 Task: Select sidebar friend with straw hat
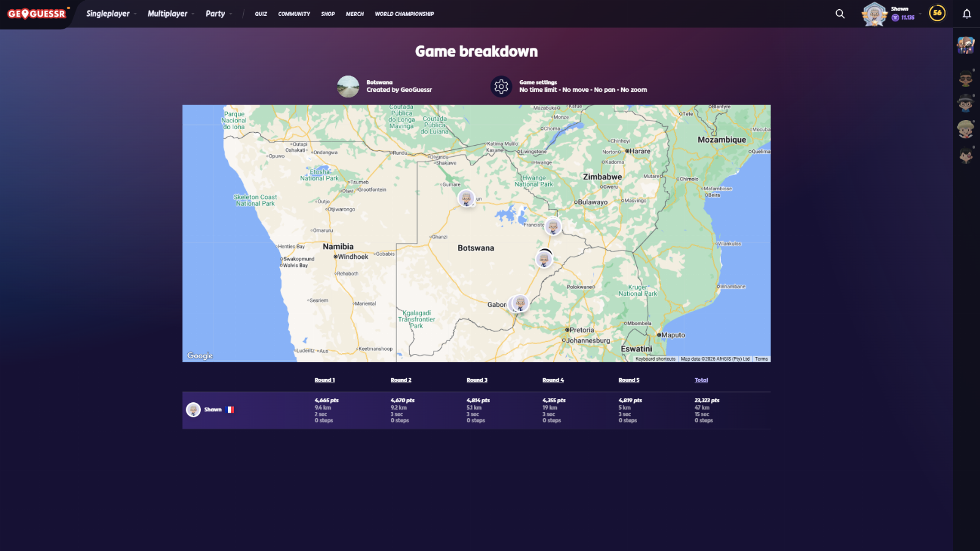(966, 129)
